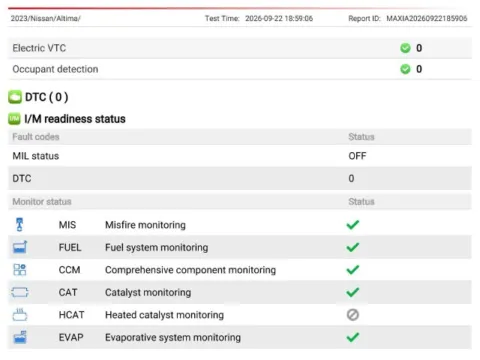Click the misfire monitoring piston icon
480x360 pixels.
pyautogui.click(x=20, y=224)
